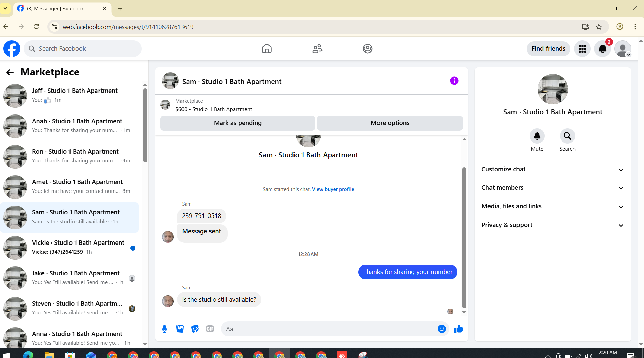The width and height of the screenshot is (644, 358).
Task: Open Amet · Studio 1 Bath Apartment chat
Action: [x=69, y=187]
